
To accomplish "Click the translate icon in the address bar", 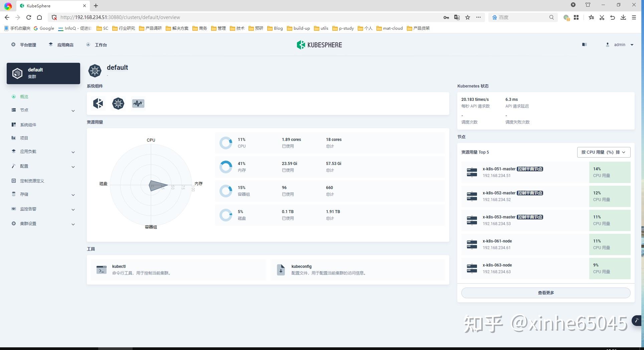I will 457,17.
